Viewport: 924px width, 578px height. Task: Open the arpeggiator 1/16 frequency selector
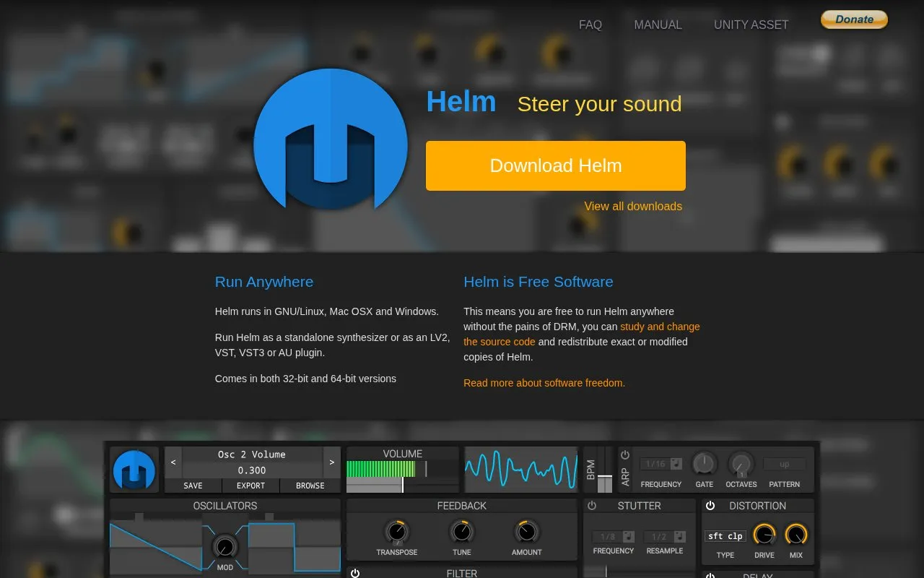tap(661, 464)
